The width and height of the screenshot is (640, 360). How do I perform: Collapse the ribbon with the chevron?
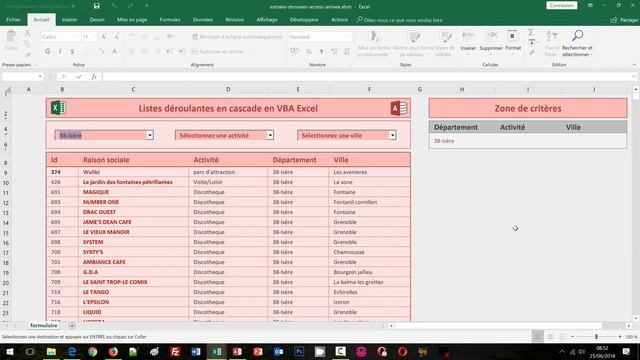(x=634, y=64)
